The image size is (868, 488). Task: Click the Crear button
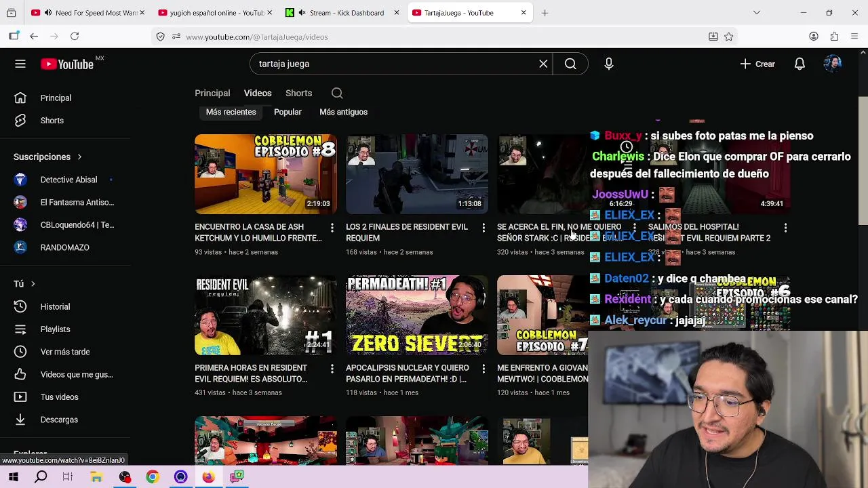tap(757, 64)
